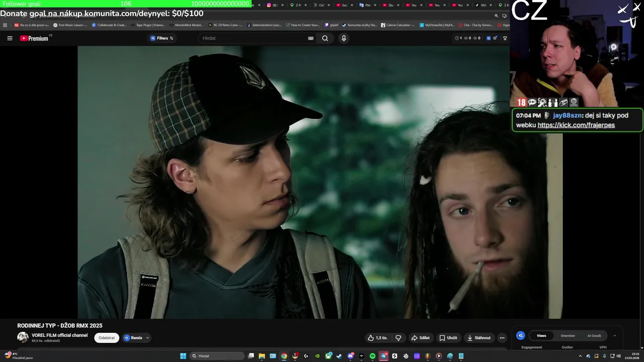Open the taskbar clock showing 23:23
The width and height of the screenshot is (644, 362).
[632, 356]
